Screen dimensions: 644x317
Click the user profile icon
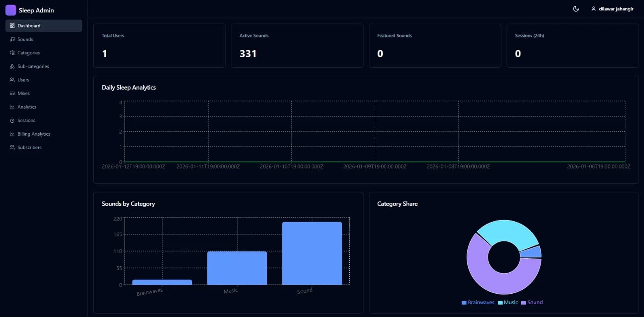click(x=593, y=9)
